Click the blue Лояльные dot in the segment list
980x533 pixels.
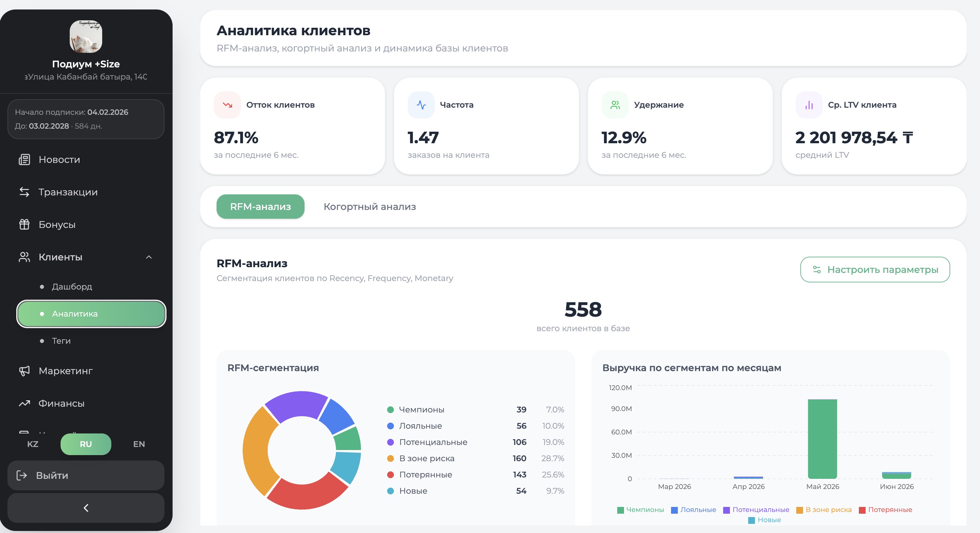point(390,426)
